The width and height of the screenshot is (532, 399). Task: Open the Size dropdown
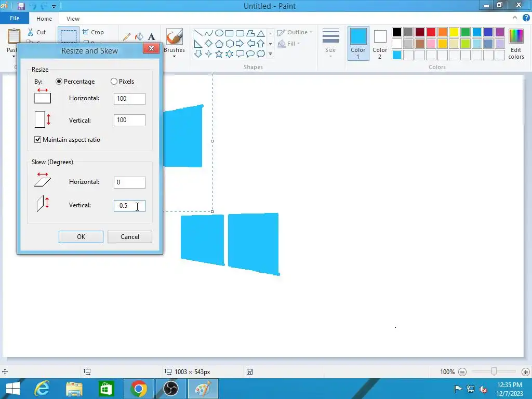tap(330, 44)
